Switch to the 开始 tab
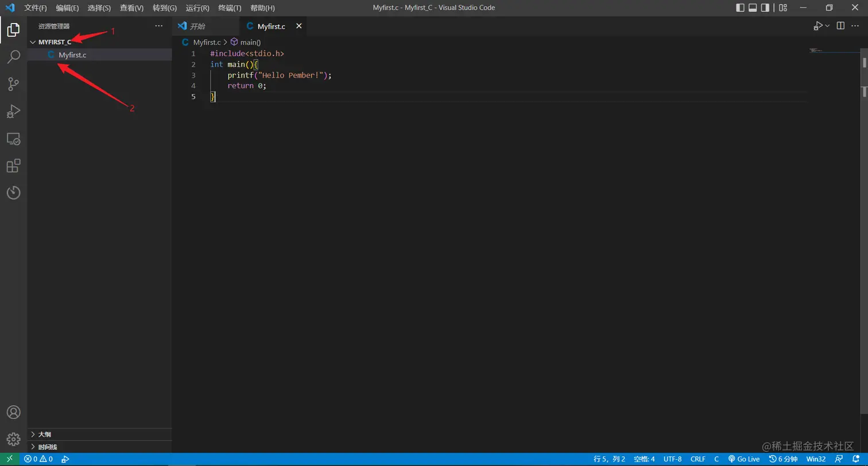The image size is (868, 466). point(206,26)
